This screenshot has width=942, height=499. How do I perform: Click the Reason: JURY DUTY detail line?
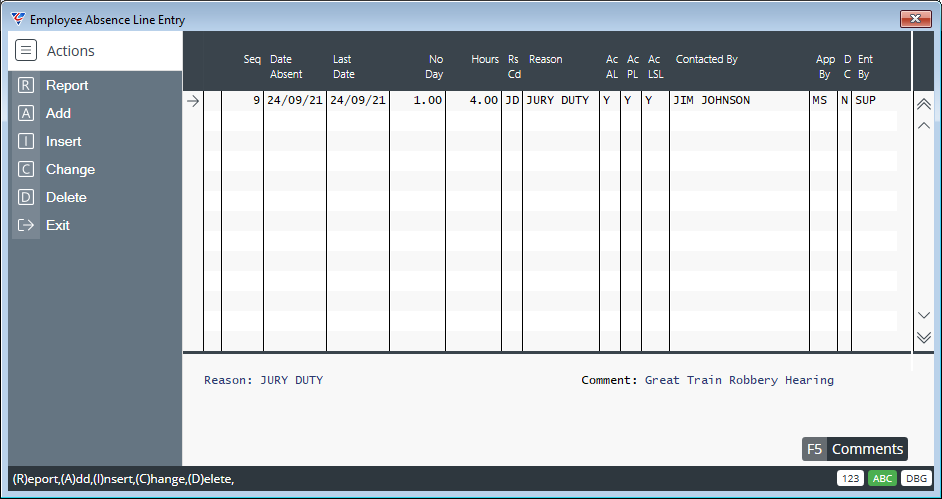(263, 380)
